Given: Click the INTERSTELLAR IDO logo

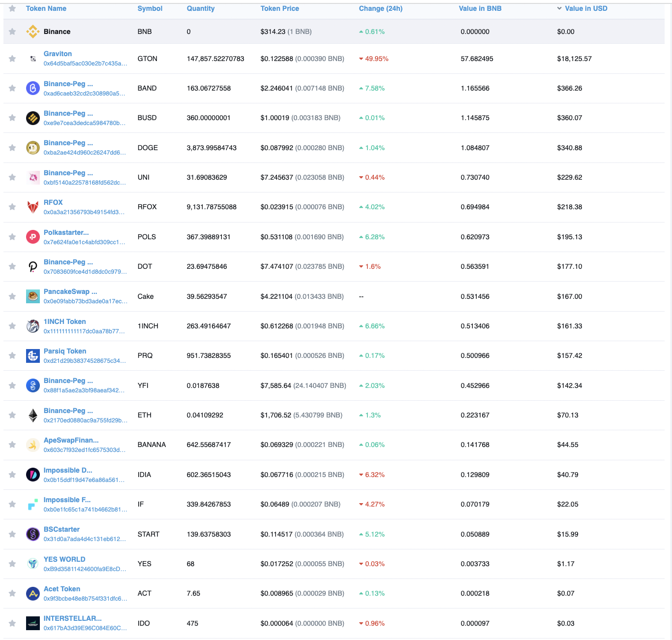Looking at the screenshot, I should pyautogui.click(x=33, y=623).
